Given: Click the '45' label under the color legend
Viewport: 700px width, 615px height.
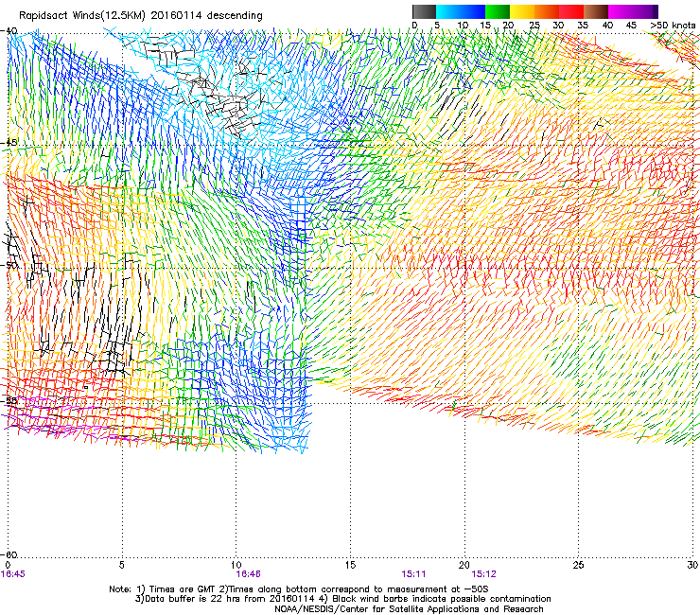Looking at the screenshot, I should (631, 25).
